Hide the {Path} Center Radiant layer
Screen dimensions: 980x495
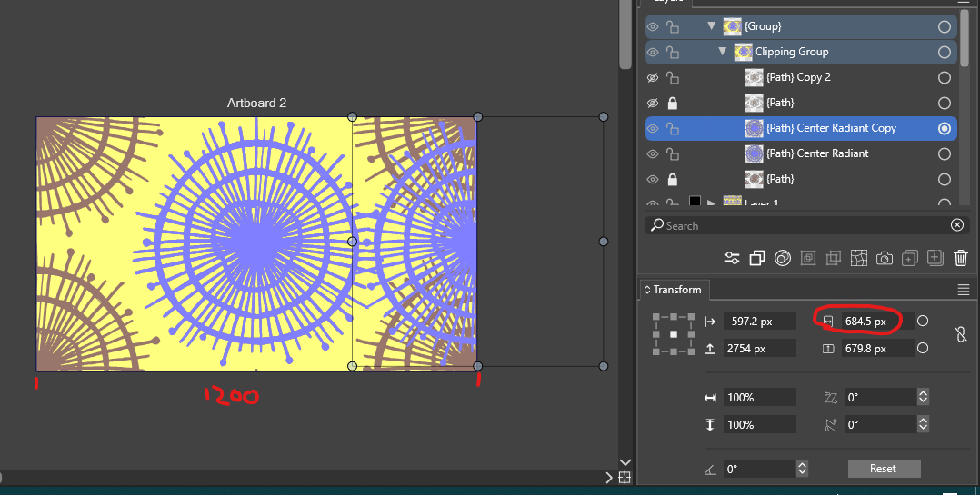click(653, 153)
